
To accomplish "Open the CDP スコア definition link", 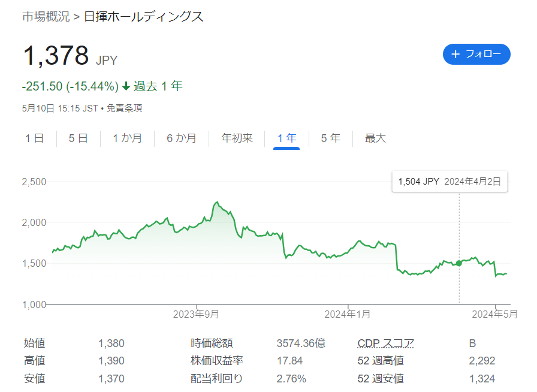I will pyautogui.click(x=385, y=343).
